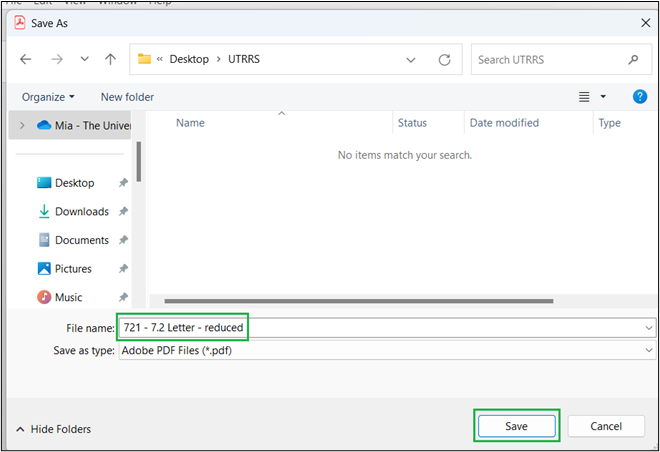
Task: Sort files by Date modified column
Action: (504, 123)
